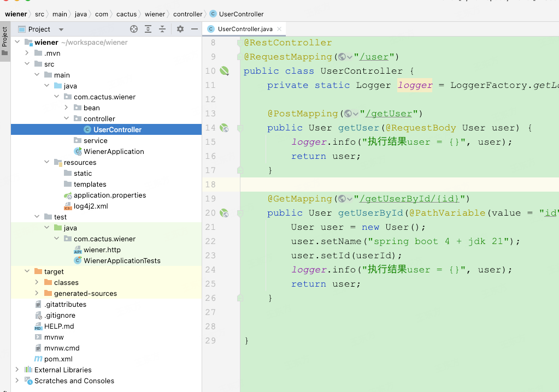Collapse the test folder

click(x=37, y=216)
